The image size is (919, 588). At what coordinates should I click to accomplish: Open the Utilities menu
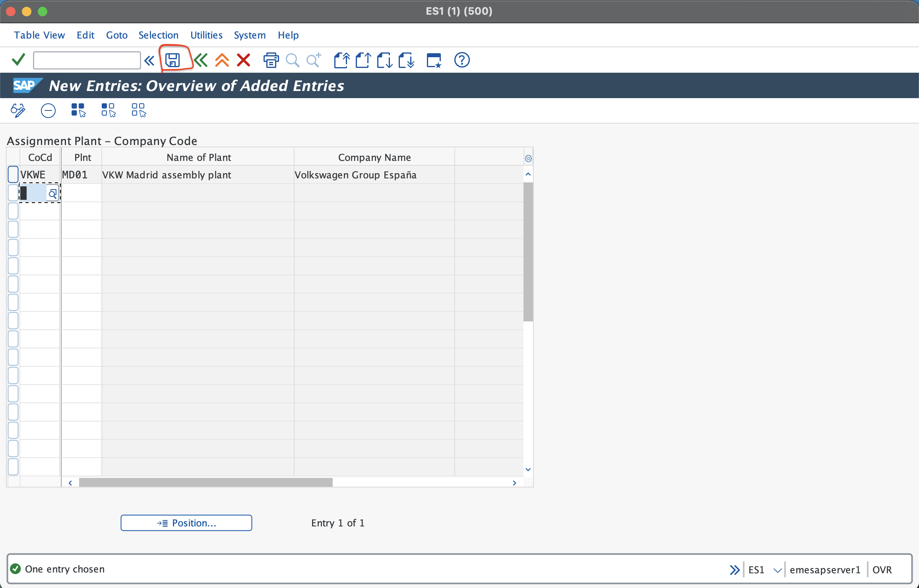click(x=206, y=35)
